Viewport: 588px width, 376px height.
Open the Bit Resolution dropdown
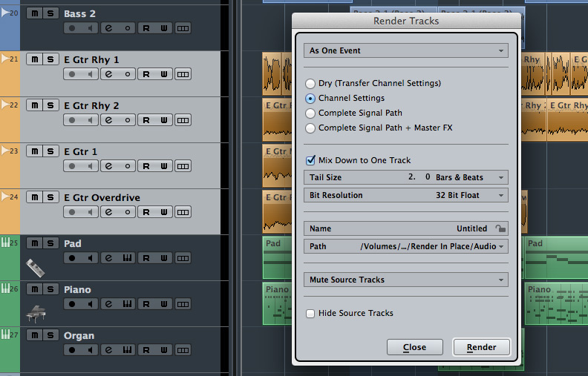pyautogui.click(x=405, y=195)
